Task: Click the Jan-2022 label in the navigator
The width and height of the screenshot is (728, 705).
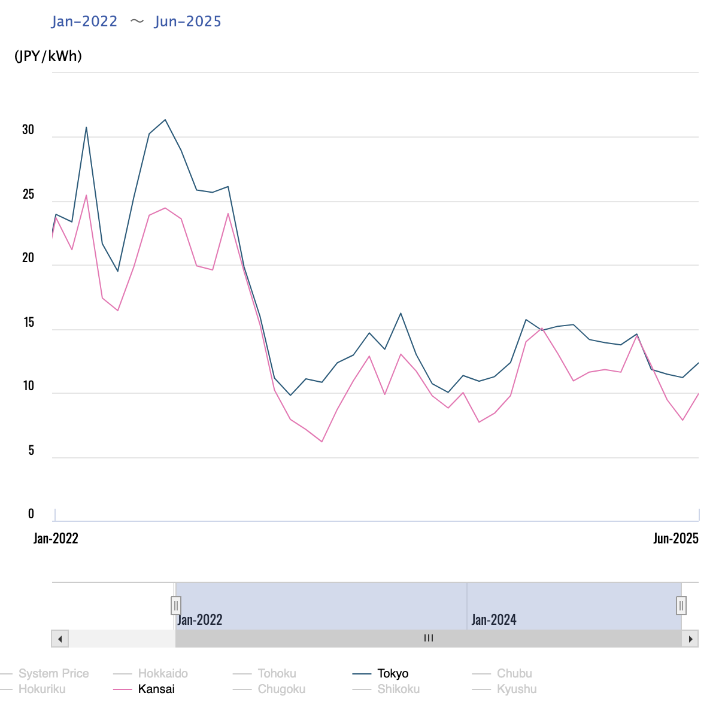Action: 200,619
